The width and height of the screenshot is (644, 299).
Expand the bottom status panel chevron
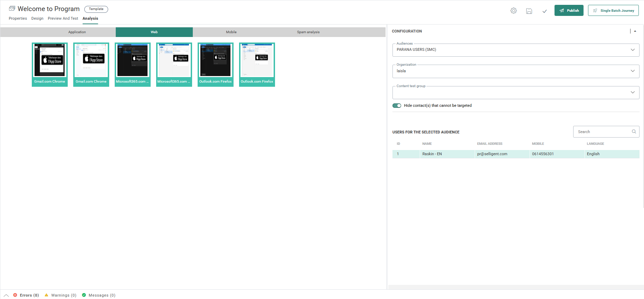pyautogui.click(x=6, y=295)
